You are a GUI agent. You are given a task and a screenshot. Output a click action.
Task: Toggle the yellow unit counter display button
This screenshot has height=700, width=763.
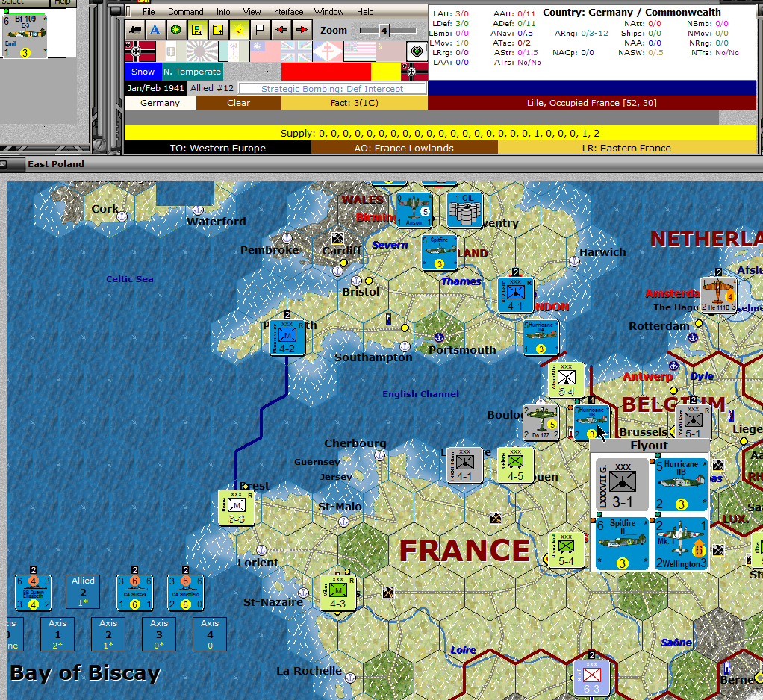197,30
